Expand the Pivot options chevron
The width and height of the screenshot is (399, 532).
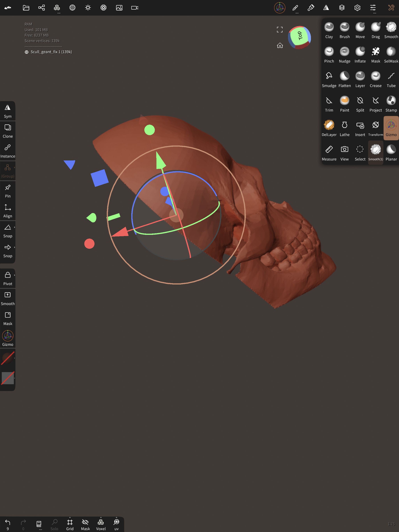point(14,275)
